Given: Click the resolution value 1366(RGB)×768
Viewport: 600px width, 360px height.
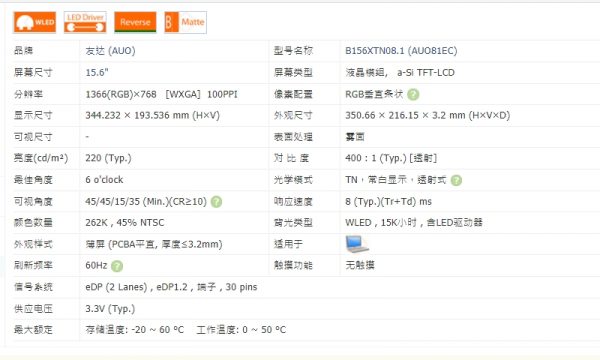Looking at the screenshot, I should [x=121, y=94].
